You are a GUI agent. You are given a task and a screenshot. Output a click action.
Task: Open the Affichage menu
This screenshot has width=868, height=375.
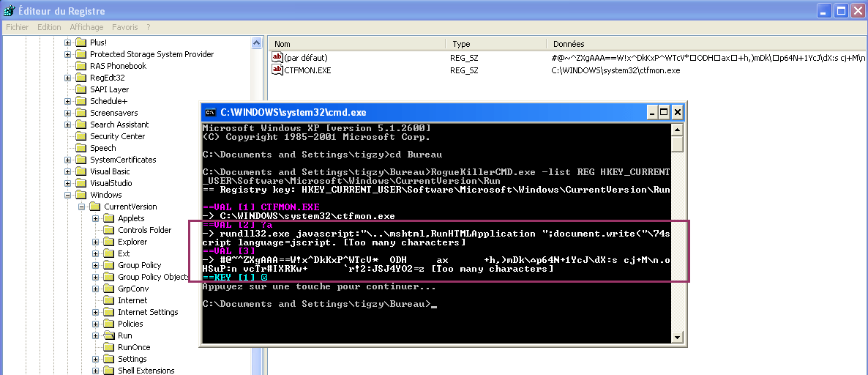pyautogui.click(x=86, y=27)
